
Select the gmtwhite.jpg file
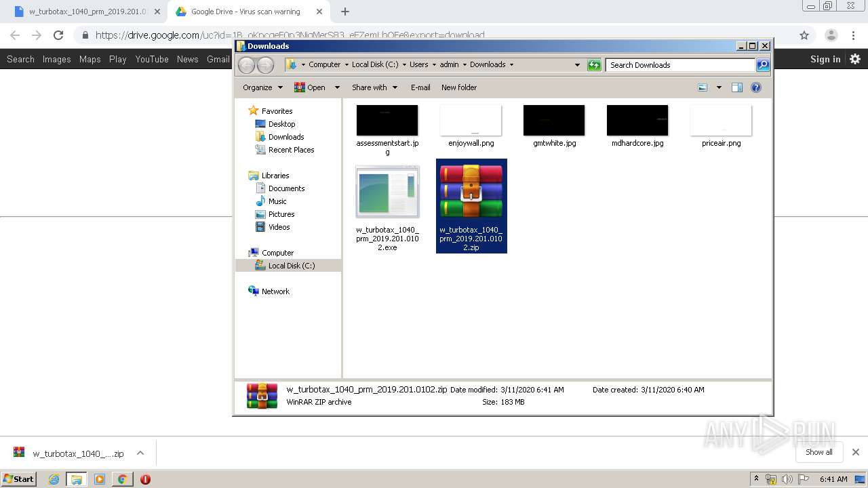[554, 126]
